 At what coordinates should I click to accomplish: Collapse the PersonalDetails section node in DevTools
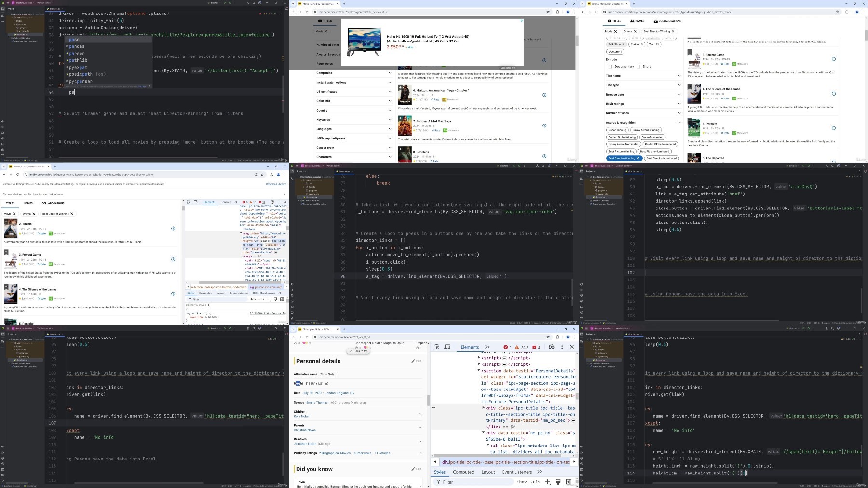pos(479,371)
